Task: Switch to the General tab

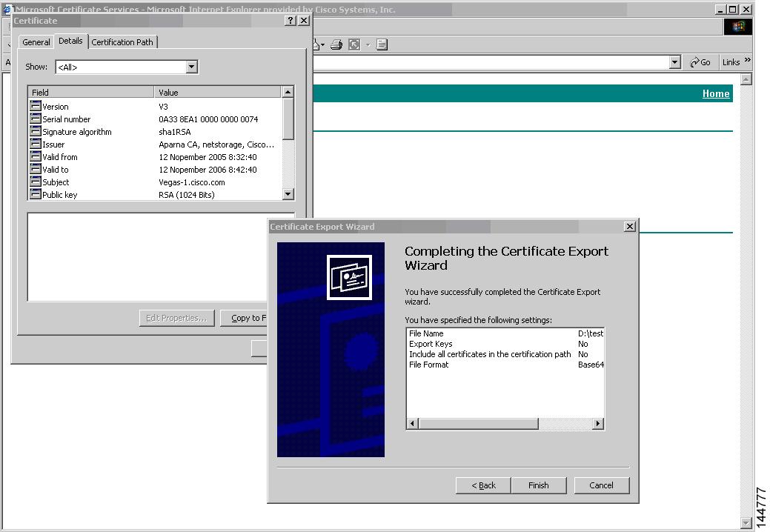Action: [36, 42]
